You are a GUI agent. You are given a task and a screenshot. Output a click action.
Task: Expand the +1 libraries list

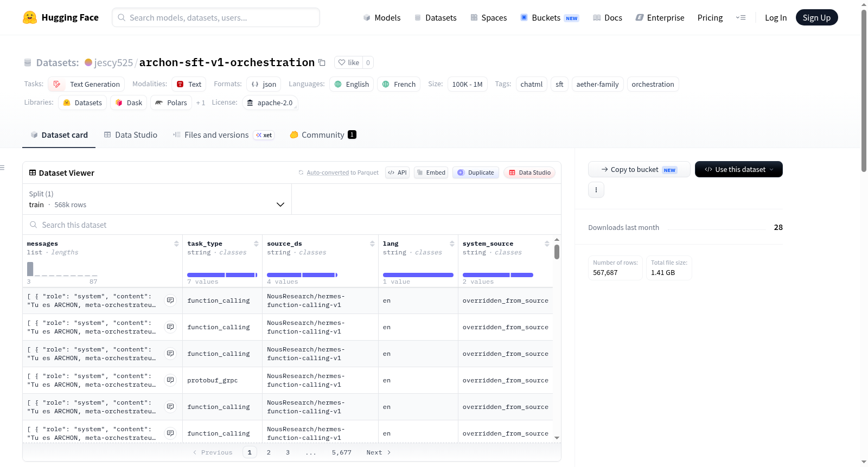point(201,103)
